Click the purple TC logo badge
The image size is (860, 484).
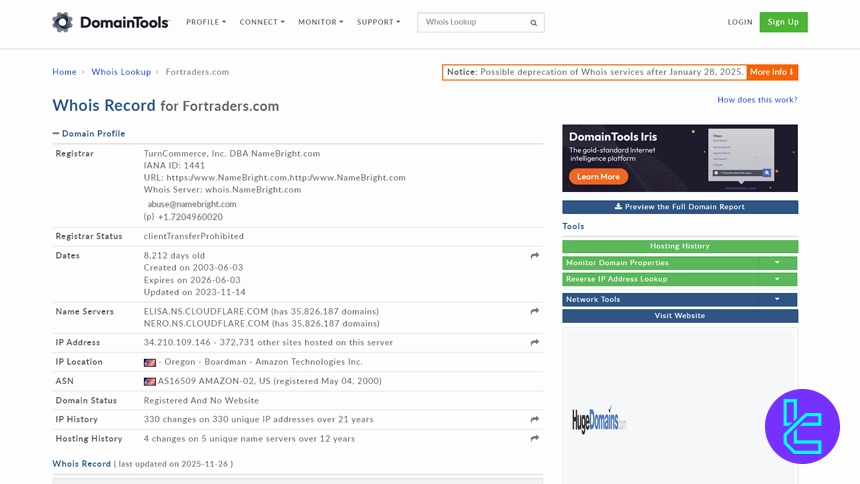pyautogui.click(x=802, y=426)
